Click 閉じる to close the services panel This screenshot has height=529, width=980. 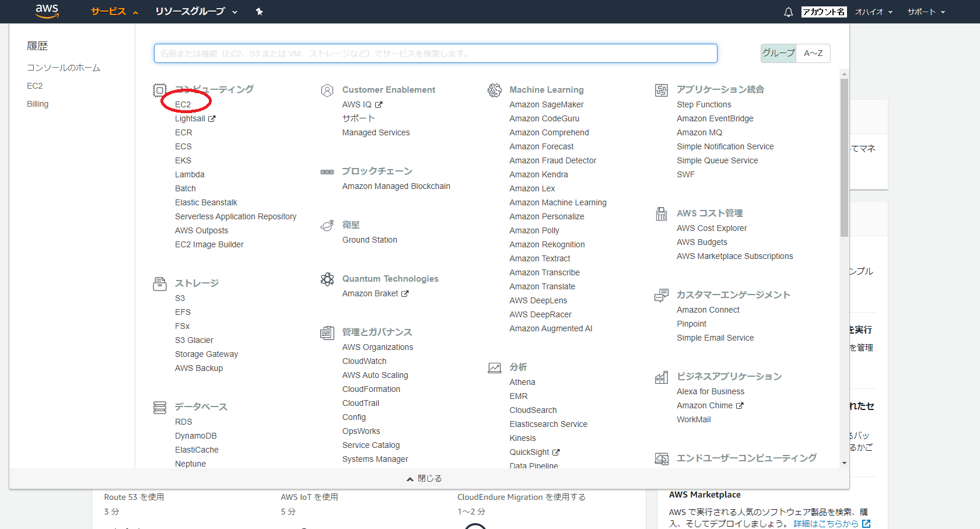424,478
